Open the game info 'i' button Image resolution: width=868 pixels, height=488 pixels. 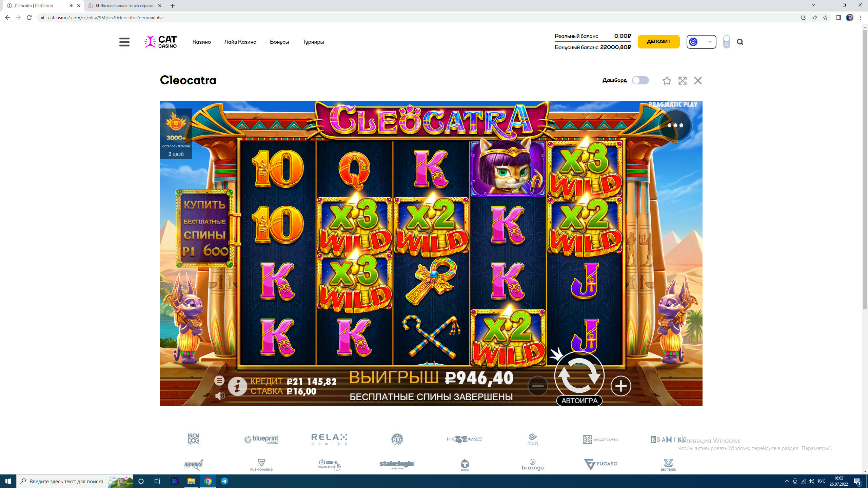[x=237, y=386]
